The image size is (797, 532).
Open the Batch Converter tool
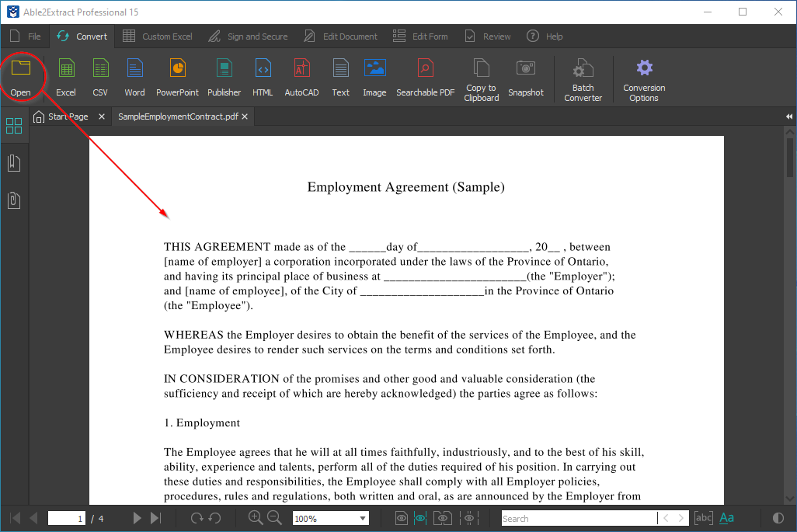583,78
